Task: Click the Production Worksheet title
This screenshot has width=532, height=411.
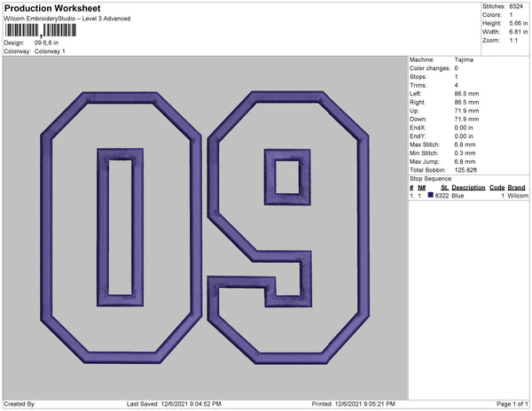Action: tap(53, 9)
